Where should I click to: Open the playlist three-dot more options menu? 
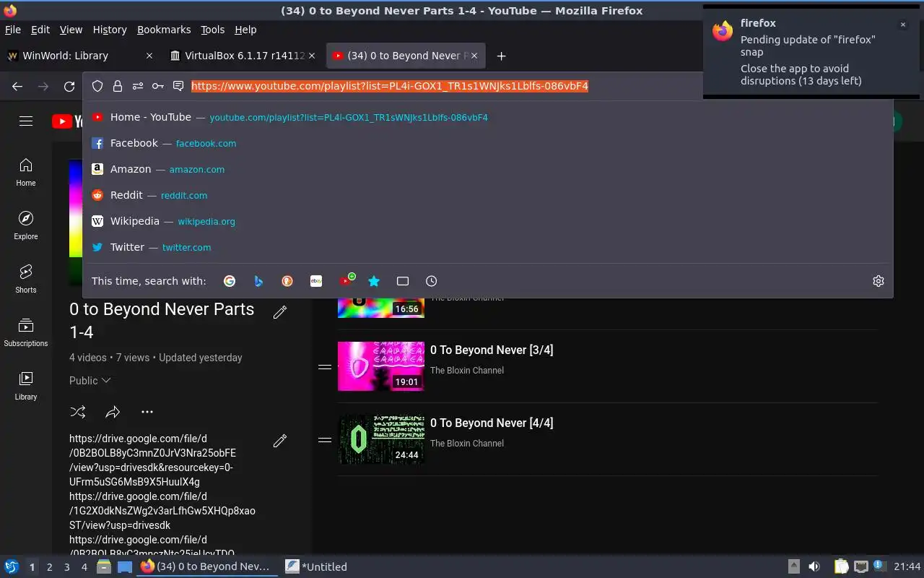click(x=147, y=412)
